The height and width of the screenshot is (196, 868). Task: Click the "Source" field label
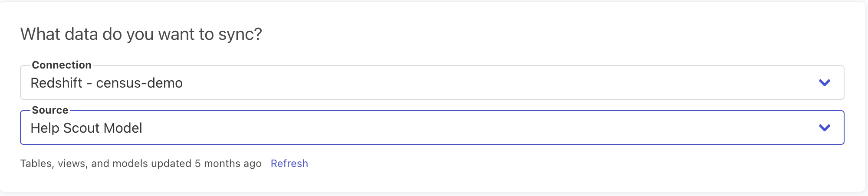(50, 110)
